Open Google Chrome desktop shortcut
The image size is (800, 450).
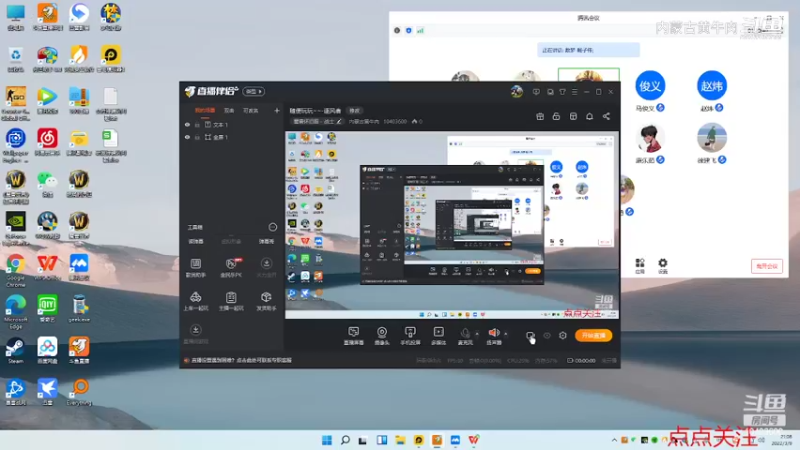[x=16, y=270]
